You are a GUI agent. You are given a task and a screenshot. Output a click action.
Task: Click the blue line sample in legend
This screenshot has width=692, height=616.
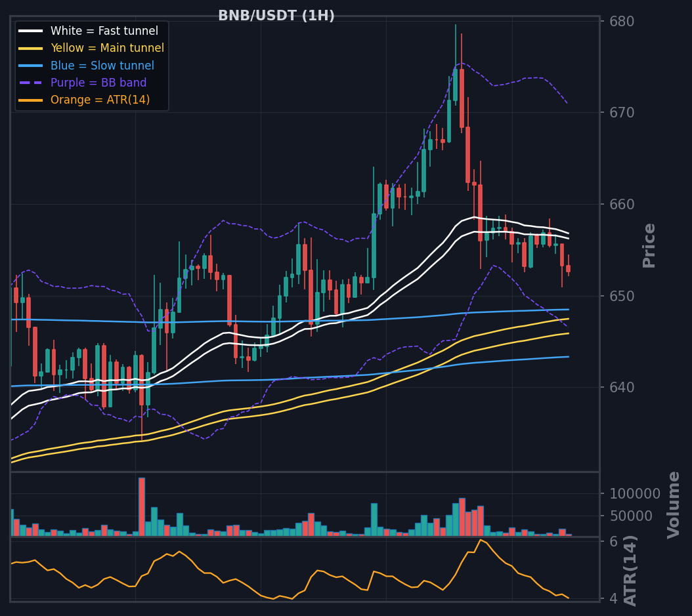coord(30,66)
